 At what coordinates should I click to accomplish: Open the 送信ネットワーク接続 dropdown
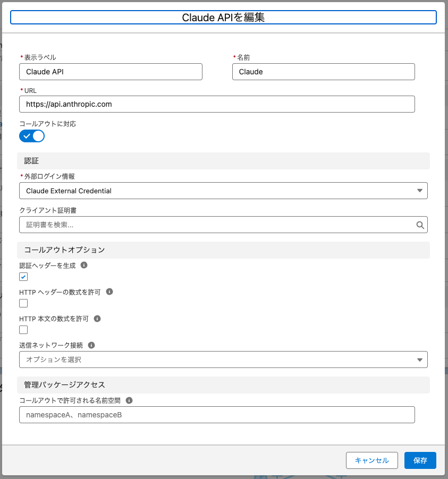223,360
